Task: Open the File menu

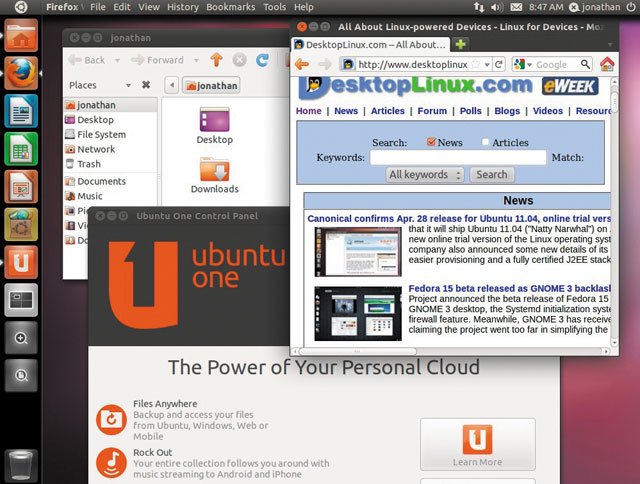Action: 98,7
